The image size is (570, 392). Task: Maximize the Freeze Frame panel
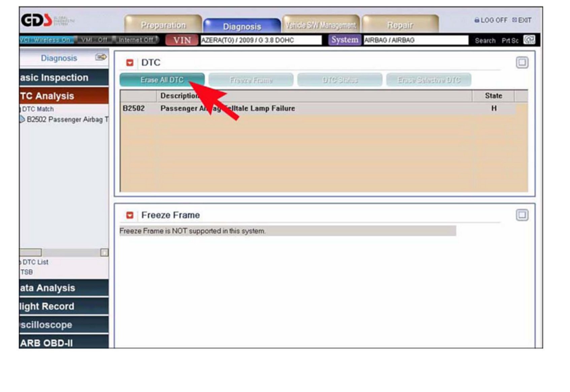coord(522,215)
